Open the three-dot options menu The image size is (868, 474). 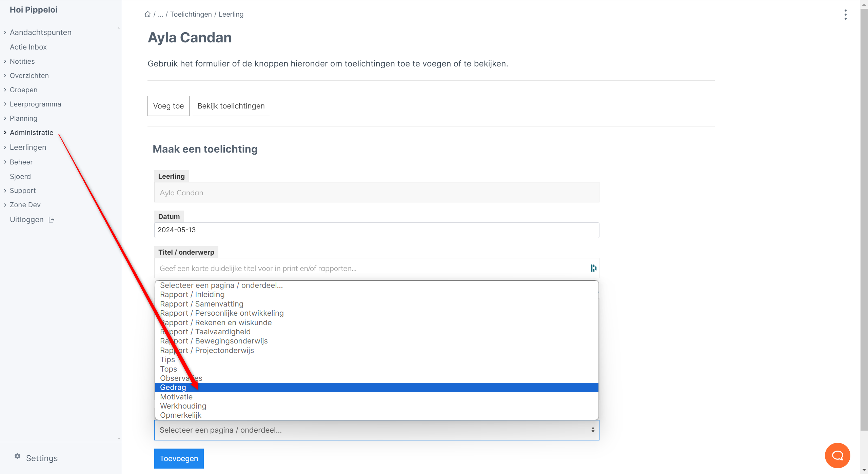tap(845, 15)
